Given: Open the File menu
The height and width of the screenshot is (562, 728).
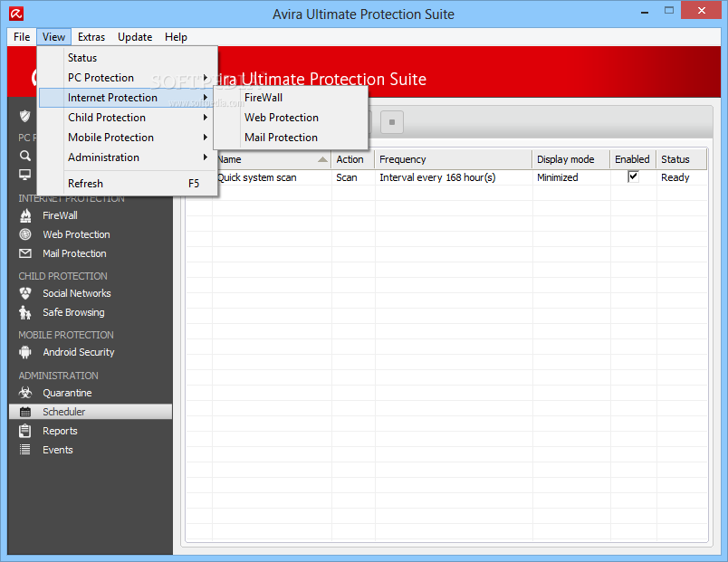Looking at the screenshot, I should coord(22,37).
